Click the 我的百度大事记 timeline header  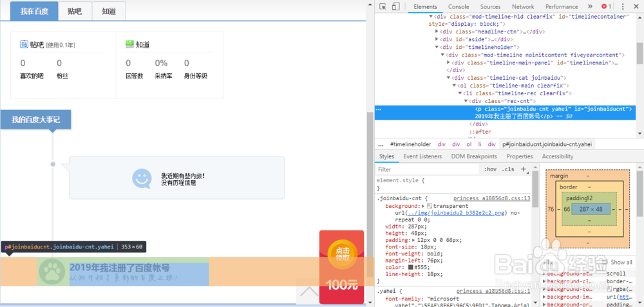tap(35, 120)
